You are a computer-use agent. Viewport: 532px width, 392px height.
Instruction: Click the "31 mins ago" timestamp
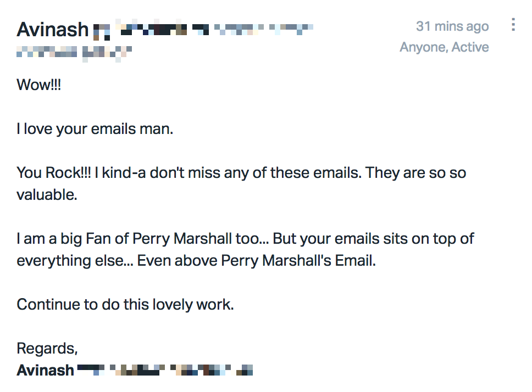[452, 26]
